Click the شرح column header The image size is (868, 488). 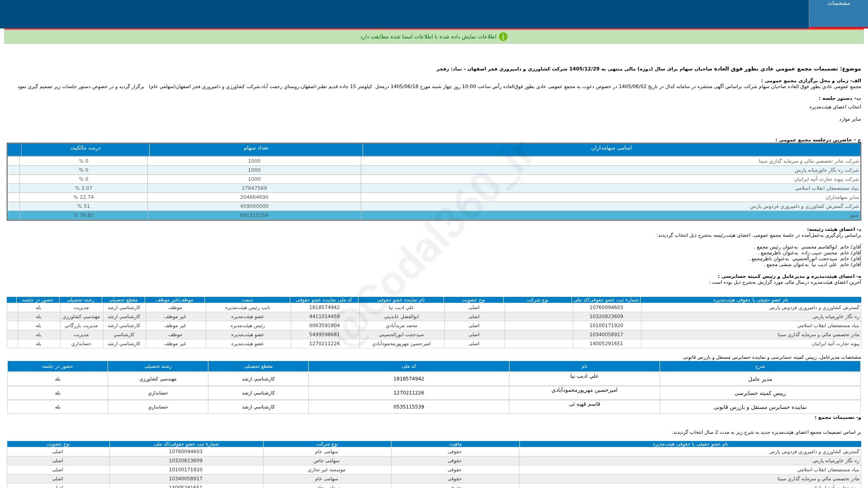tap(760, 366)
